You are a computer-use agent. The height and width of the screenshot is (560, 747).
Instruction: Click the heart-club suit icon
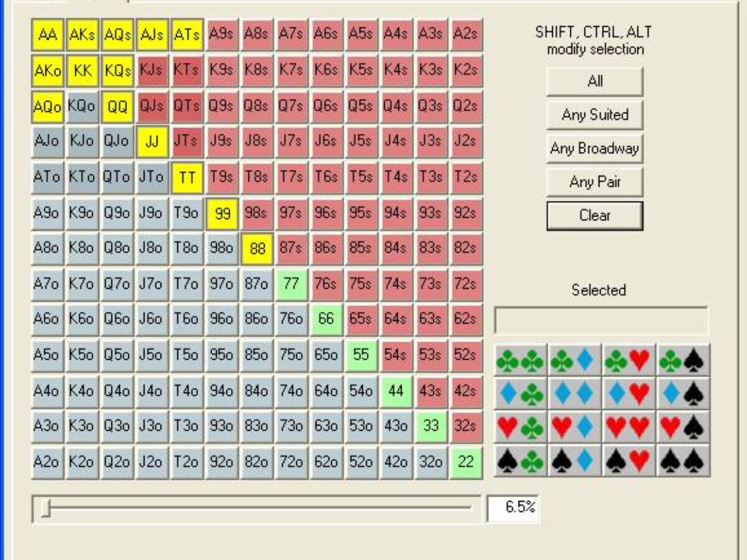(x=520, y=427)
